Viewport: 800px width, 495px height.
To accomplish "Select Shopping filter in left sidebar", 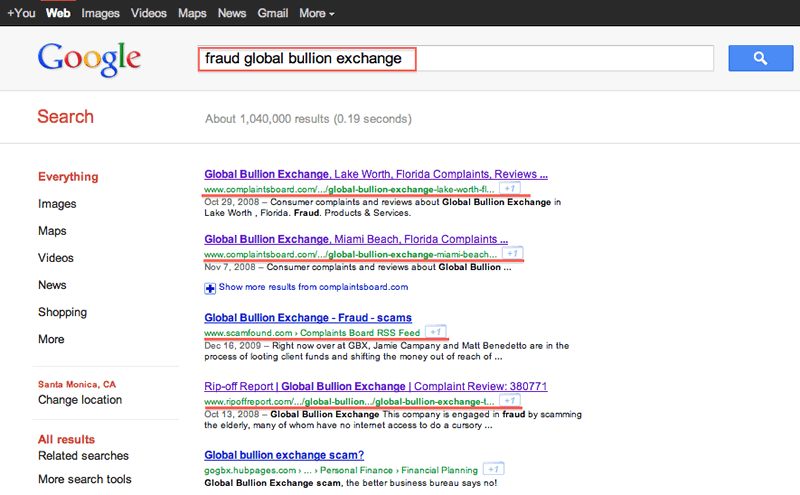I will click(62, 312).
